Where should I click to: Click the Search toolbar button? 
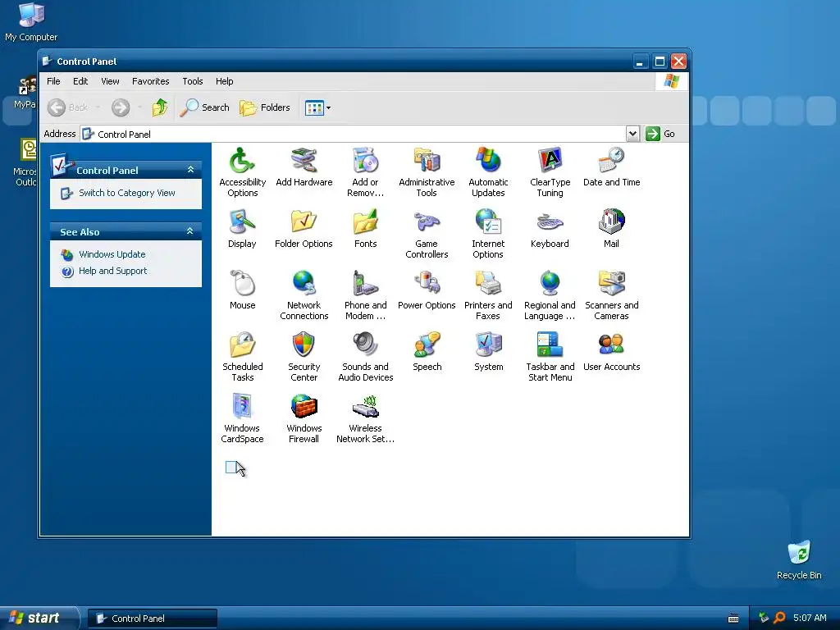coord(204,107)
